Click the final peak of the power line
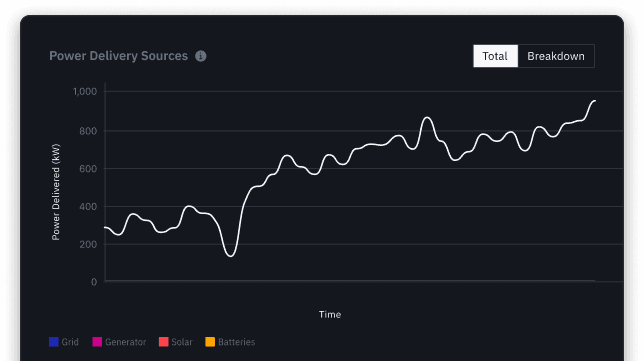 click(x=594, y=101)
